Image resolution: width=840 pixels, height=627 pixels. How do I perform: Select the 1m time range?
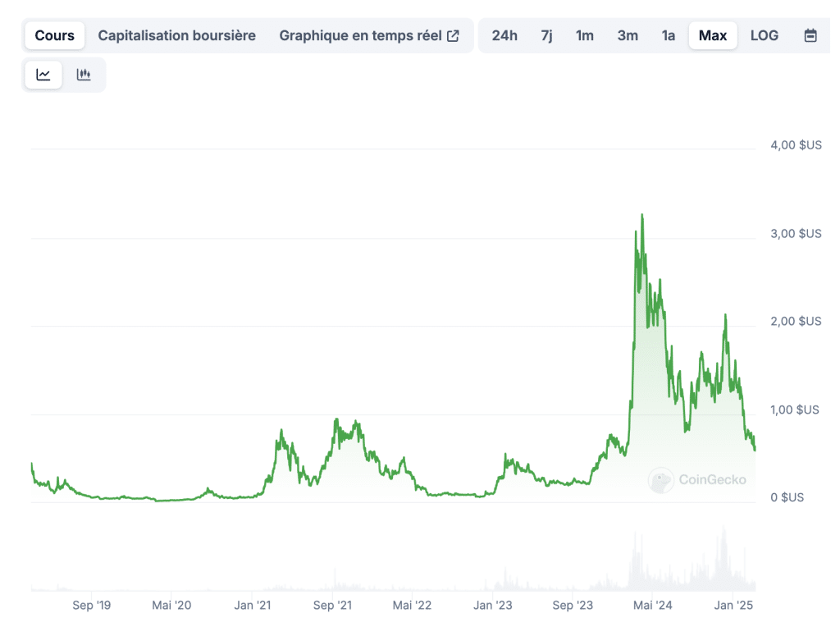point(584,35)
